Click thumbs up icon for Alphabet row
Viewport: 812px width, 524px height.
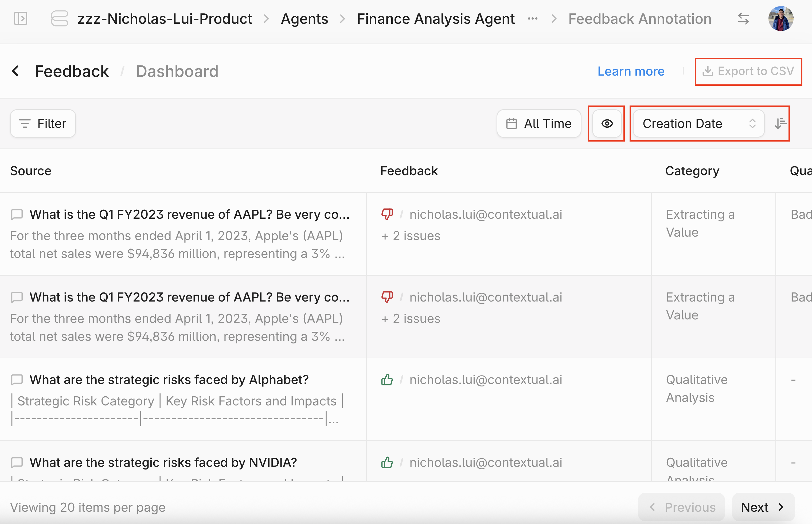(387, 380)
